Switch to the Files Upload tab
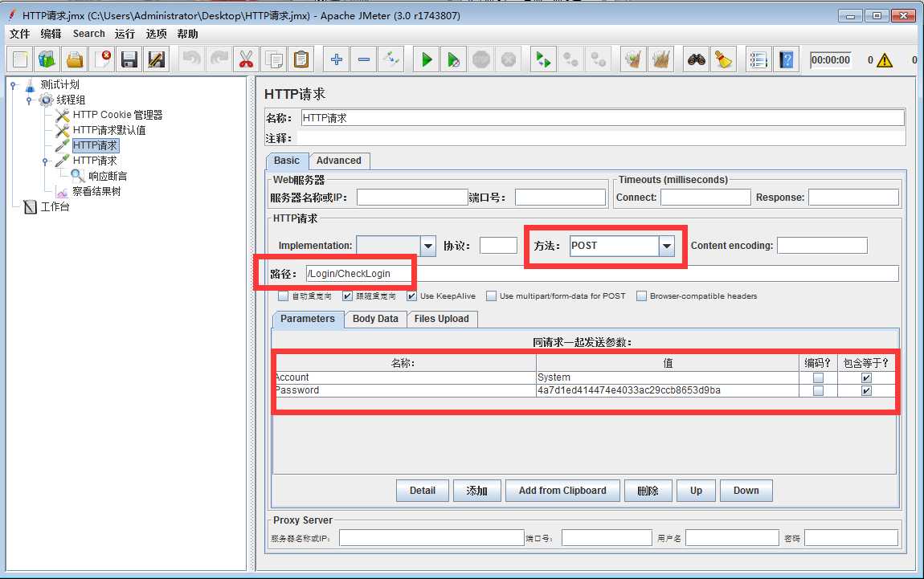The height and width of the screenshot is (579, 924). point(441,319)
